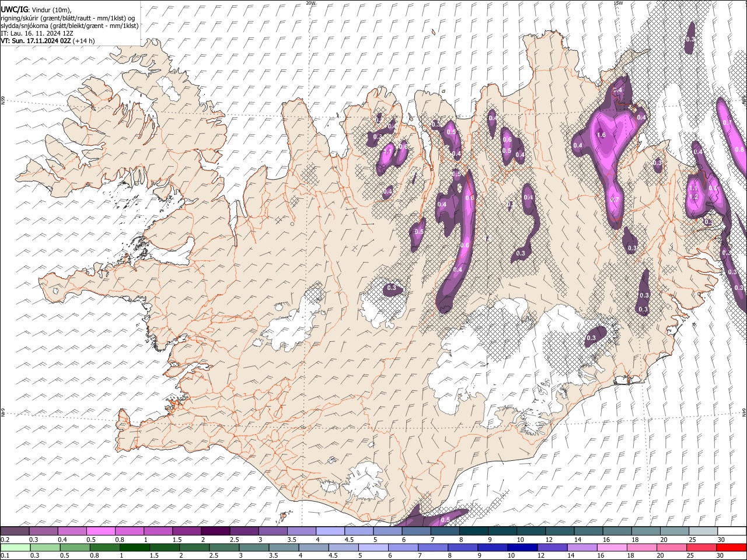Pick the violet swatch between 14 and 16, lower scale
Image resolution: width=747 pixels, height=560 pixels.
tap(582, 548)
